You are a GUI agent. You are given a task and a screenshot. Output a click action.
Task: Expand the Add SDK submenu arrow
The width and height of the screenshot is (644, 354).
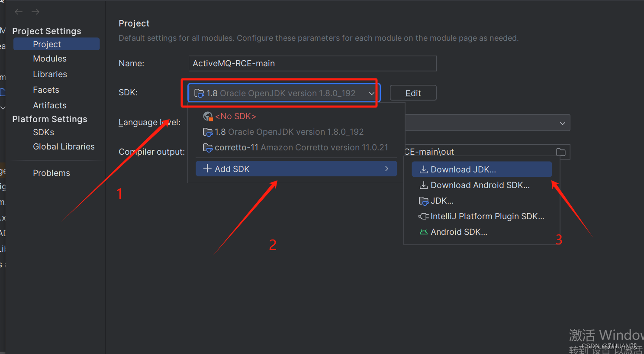386,169
